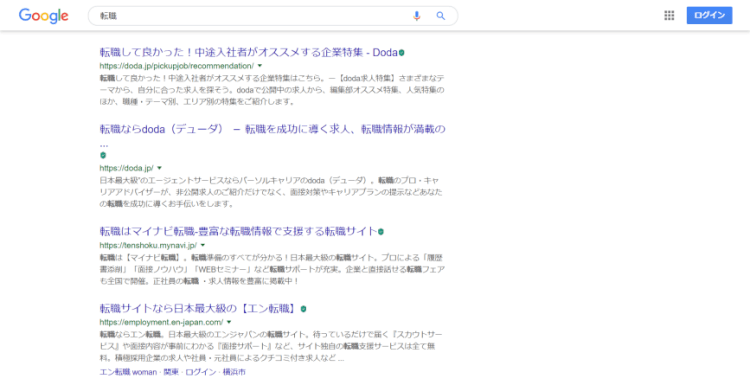Open the dropdown arrow after doda.jp/pickupjob/recommendation/
This screenshot has height=385, width=750.
tap(260, 66)
